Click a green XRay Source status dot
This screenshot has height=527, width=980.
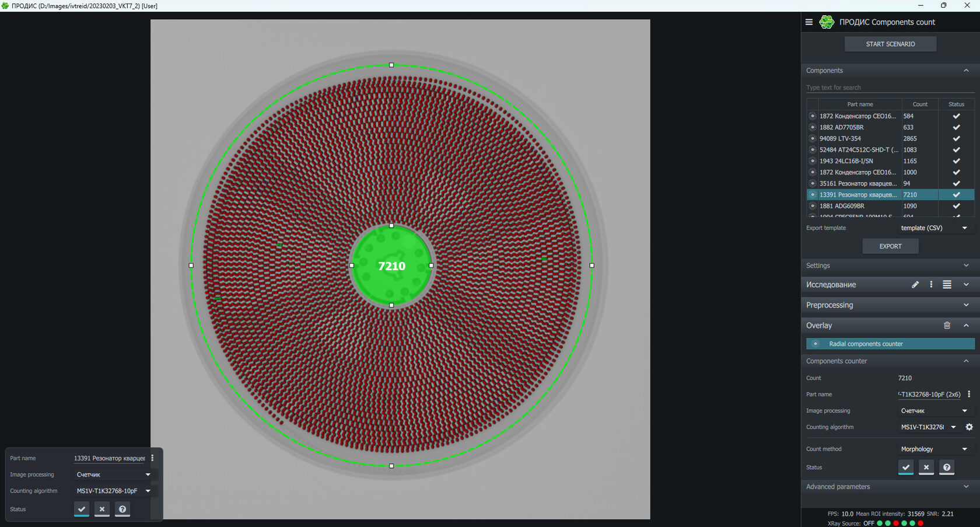pyautogui.click(x=881, y=523)
